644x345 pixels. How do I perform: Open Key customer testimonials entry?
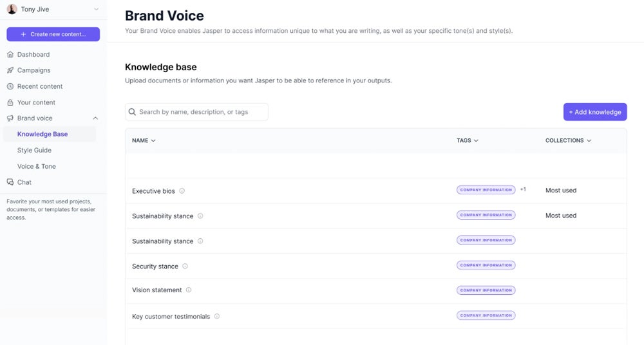(171, 317)
